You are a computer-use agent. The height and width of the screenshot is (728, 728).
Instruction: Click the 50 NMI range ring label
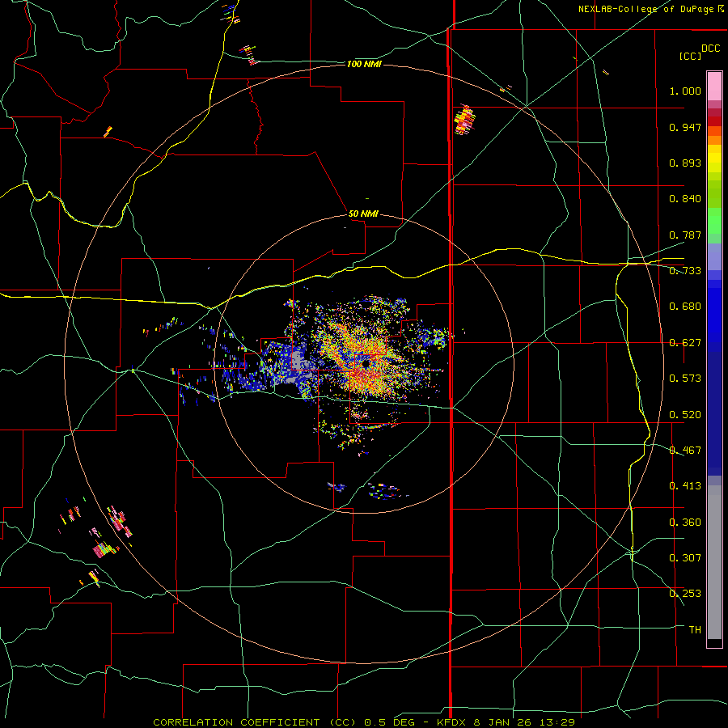point(363,214)
